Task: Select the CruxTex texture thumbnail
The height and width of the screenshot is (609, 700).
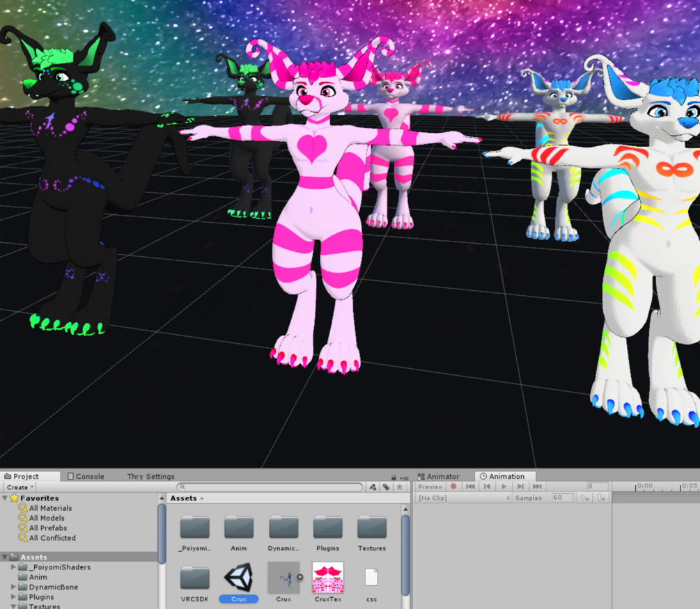Action: tap(328, 577)
